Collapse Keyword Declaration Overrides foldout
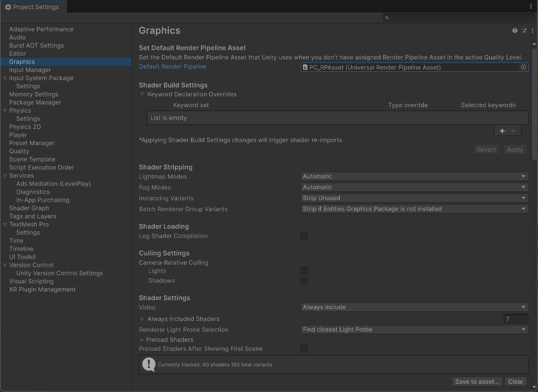The height and width of the screenshot is (392, 538). (x=142, y=94)
